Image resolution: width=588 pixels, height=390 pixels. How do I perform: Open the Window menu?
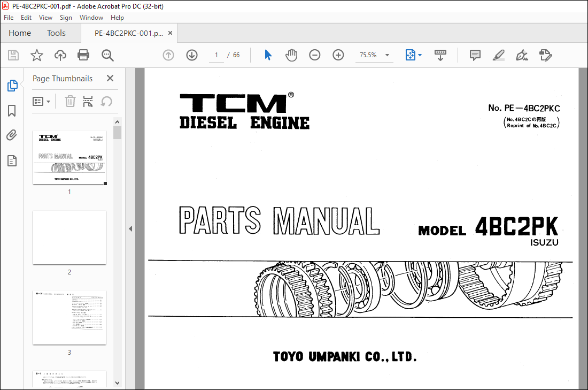coord(91,18)
